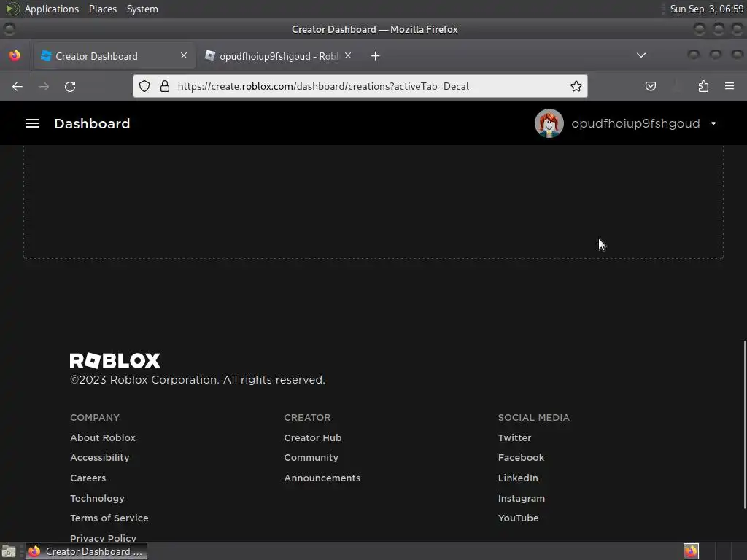Open the Announcements link
The height and width of the screenshot is (560, 747).
322,478
